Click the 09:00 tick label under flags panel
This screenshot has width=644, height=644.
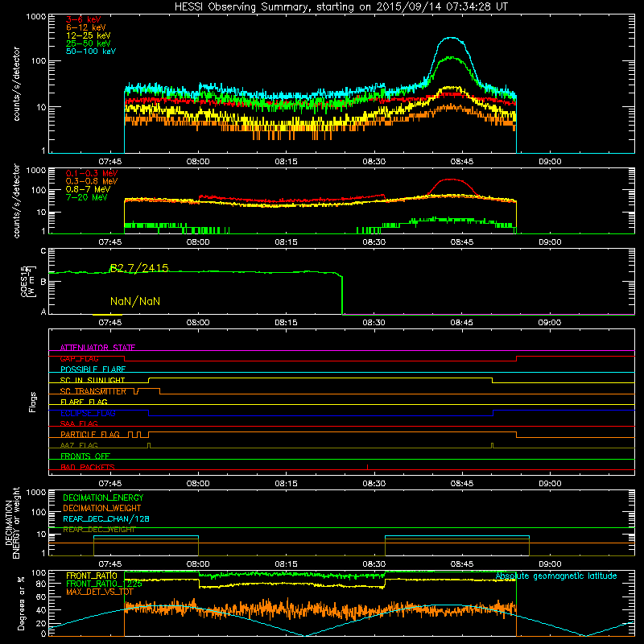(550, 484)
